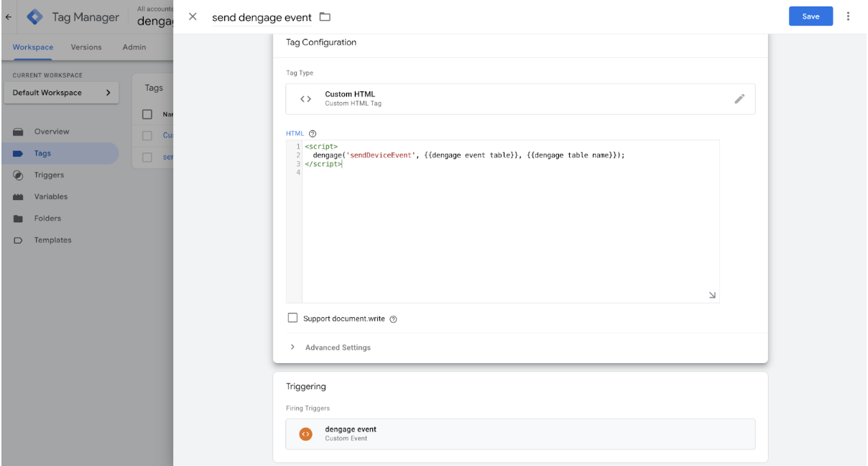Click the CURRENT WORKSPACE label
868x466 pixels.
[47, 75]
